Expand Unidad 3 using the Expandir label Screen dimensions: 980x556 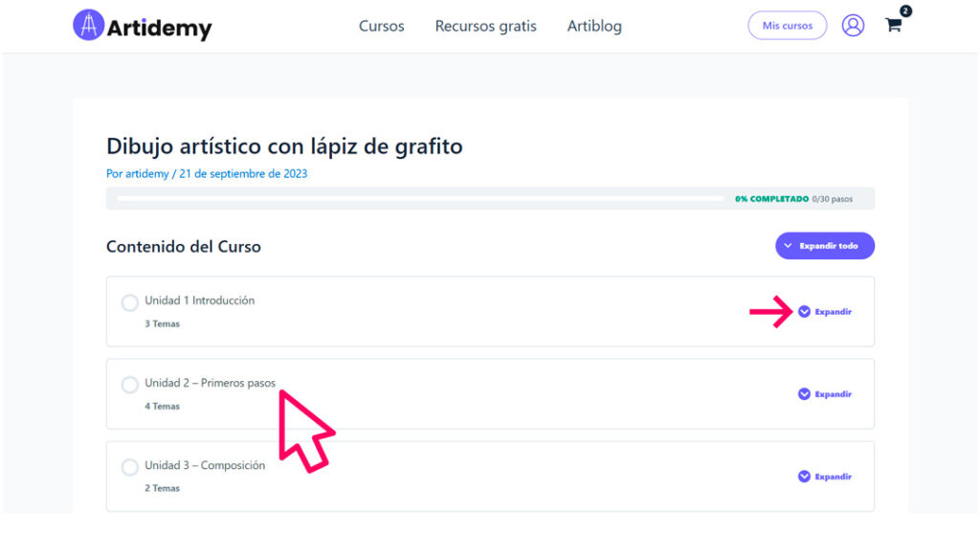point(834,477)
